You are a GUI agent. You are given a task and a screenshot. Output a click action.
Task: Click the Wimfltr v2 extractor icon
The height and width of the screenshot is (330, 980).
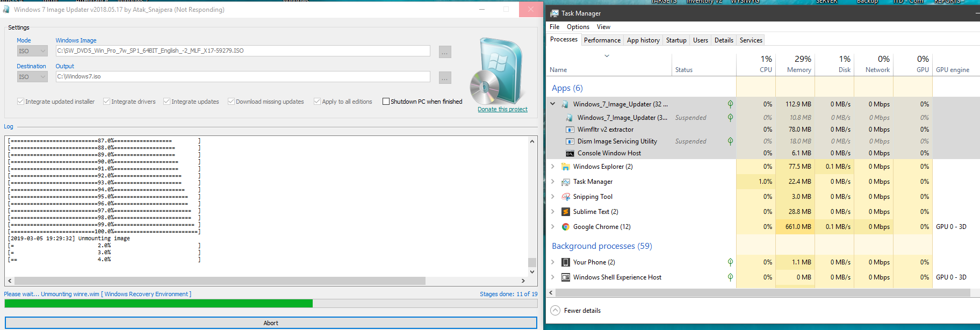(x=570, y=130)
